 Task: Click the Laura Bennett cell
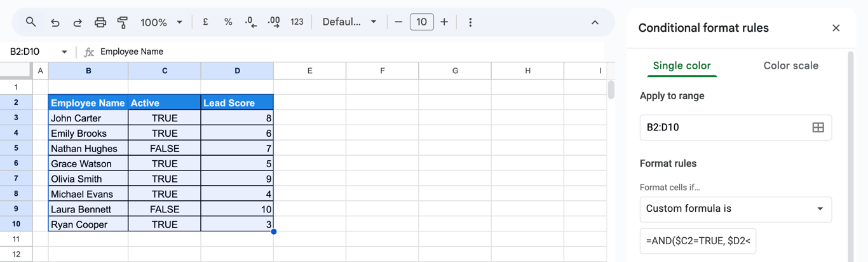[88, 209]
